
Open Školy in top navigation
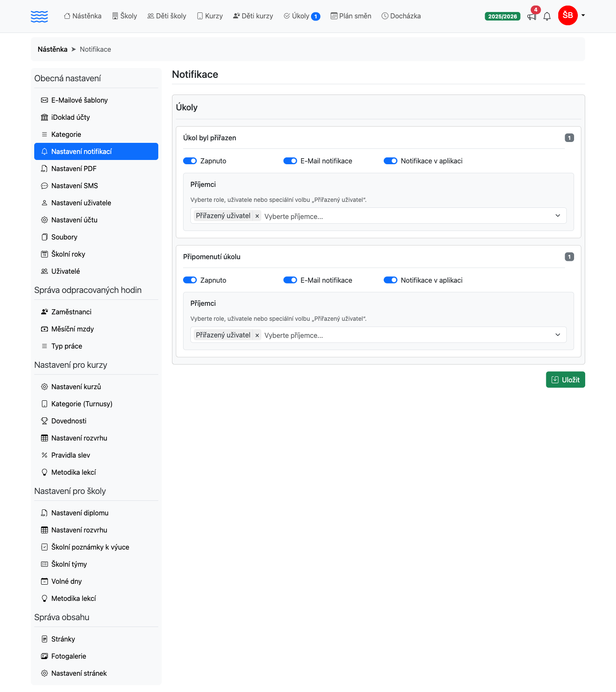pos(124,16)
